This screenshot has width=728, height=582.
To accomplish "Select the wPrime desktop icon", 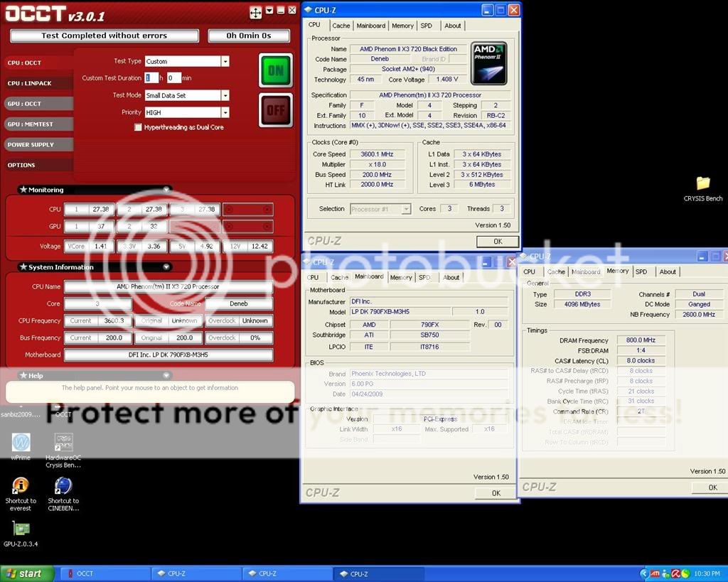I will [21, 446].
